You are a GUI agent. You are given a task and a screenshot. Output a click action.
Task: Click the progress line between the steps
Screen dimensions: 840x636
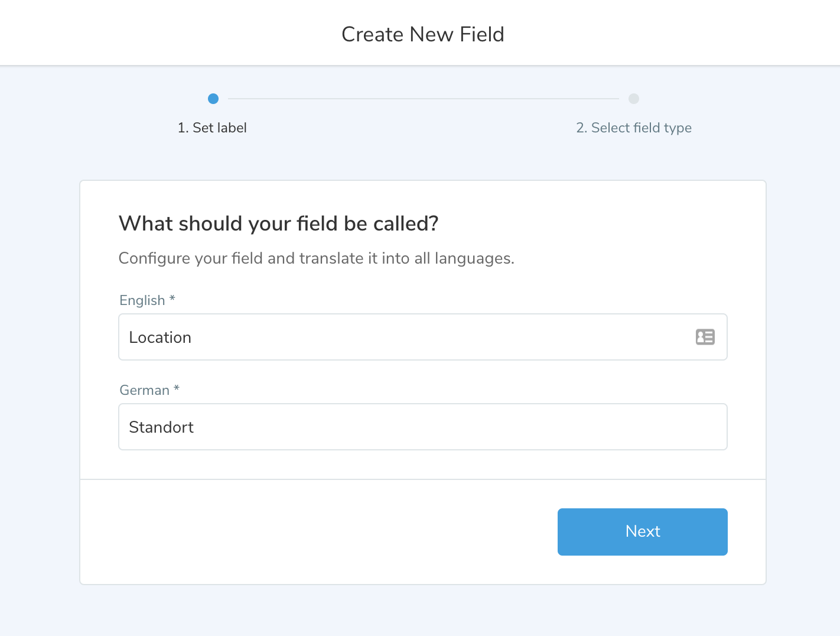coord(423,99)
